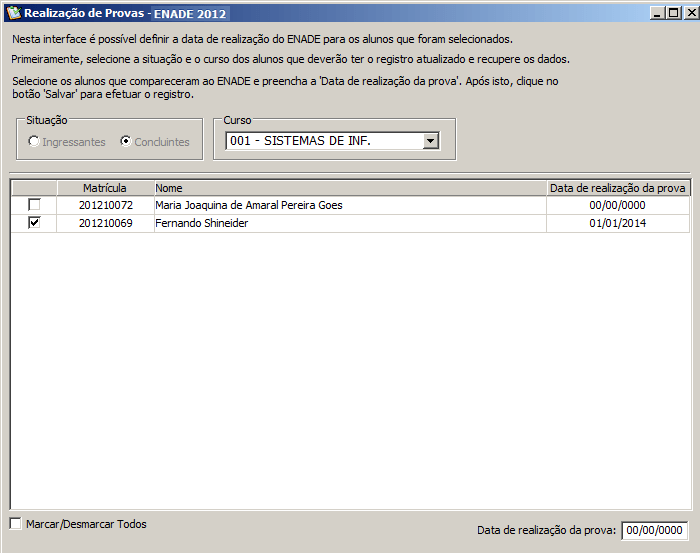The height and width of the screenshot is (554, 700).
Task: Click the Nome column header
Action: click(350, 188)
